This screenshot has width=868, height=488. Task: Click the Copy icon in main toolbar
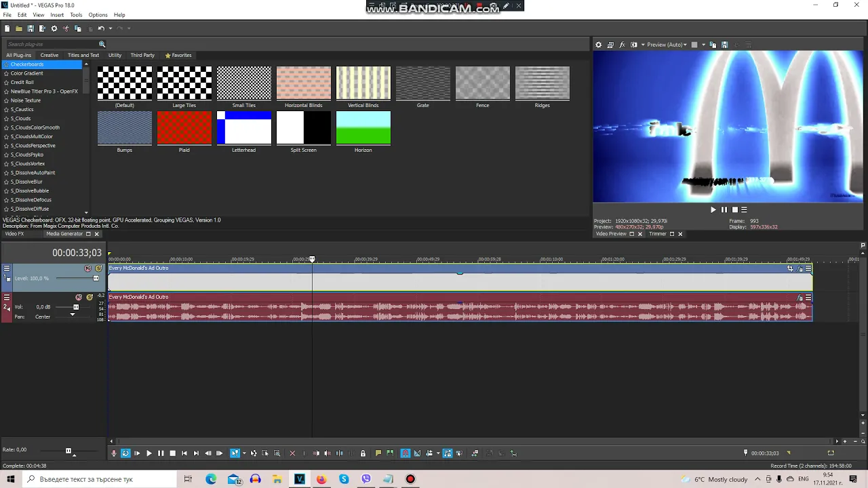pyautogui.click(x=77, y=28)
